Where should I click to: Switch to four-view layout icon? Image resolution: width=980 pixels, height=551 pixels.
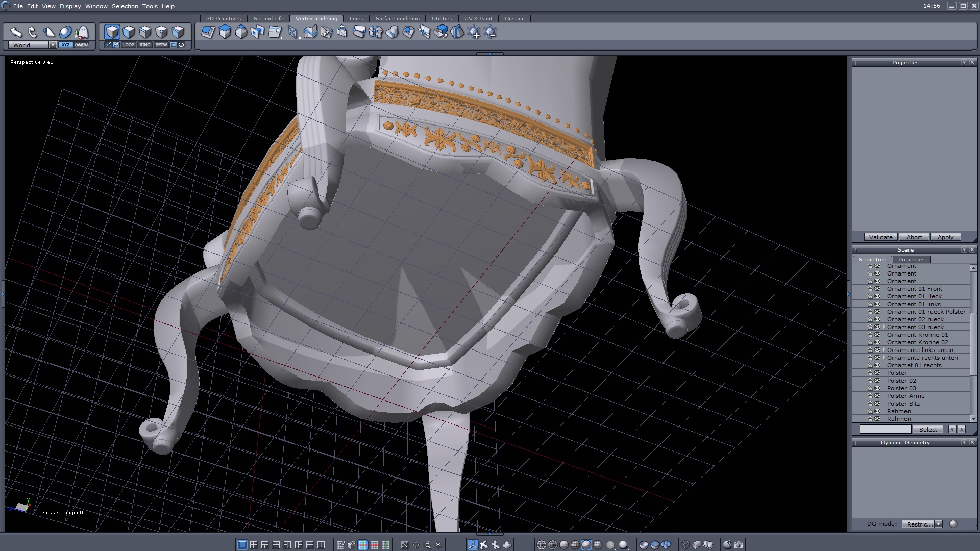[254, 545]
